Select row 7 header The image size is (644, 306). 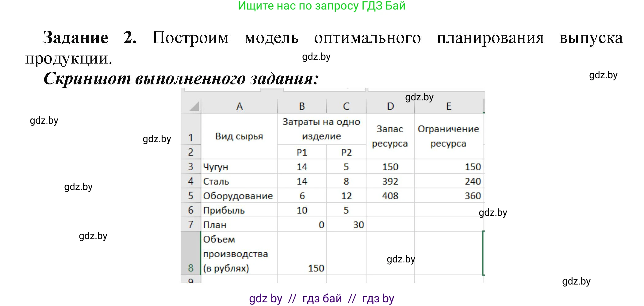point(191,224)
